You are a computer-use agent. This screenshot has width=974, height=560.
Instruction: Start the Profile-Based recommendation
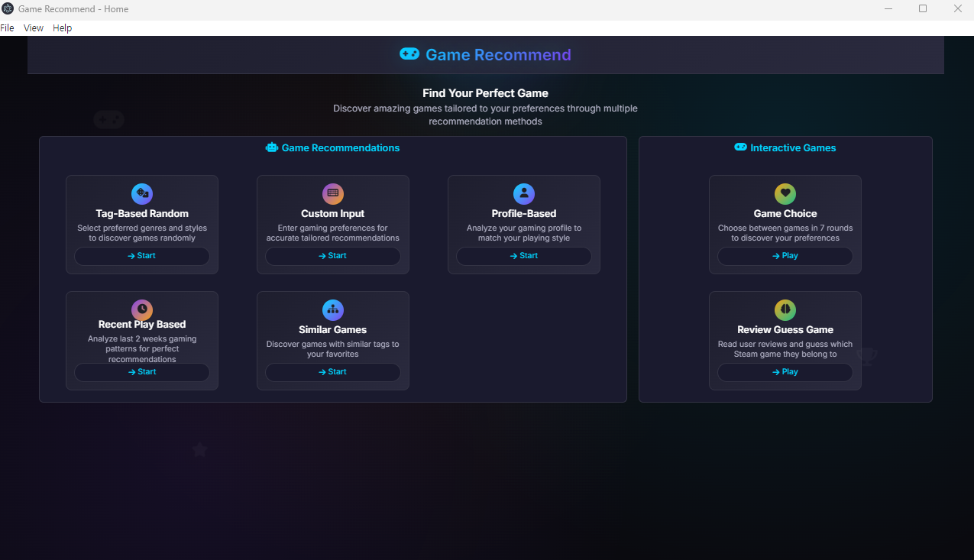523,256
